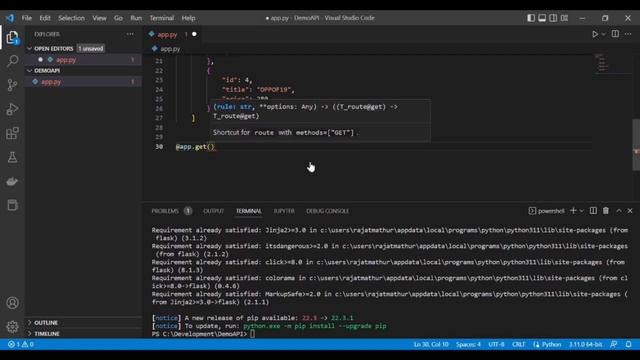Switch to the Output panel tab

coord(213,211)
